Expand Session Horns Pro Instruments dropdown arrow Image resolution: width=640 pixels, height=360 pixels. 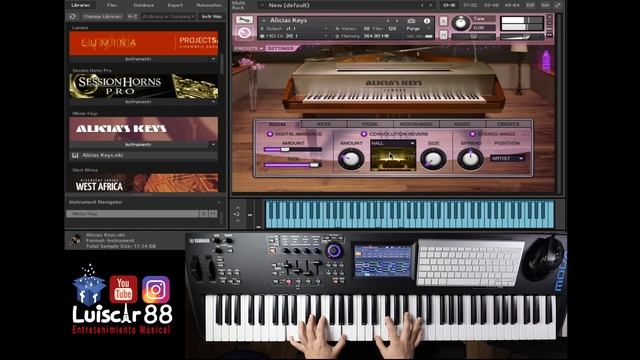(x=213, y=102)
